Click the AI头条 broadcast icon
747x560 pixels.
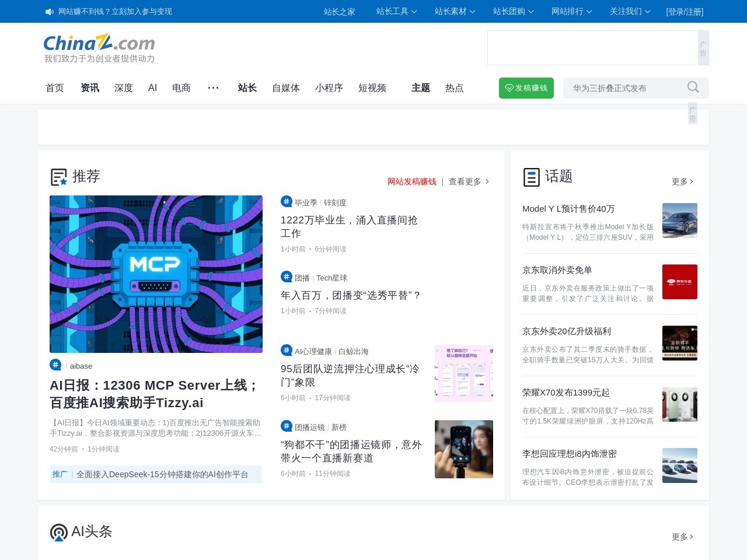point(58,532)
